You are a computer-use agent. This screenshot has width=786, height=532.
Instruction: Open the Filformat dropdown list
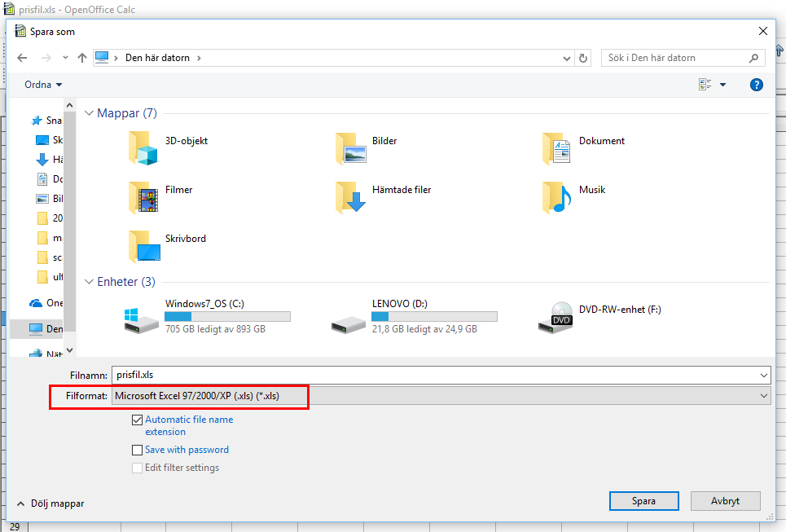(x=441, y=396)
